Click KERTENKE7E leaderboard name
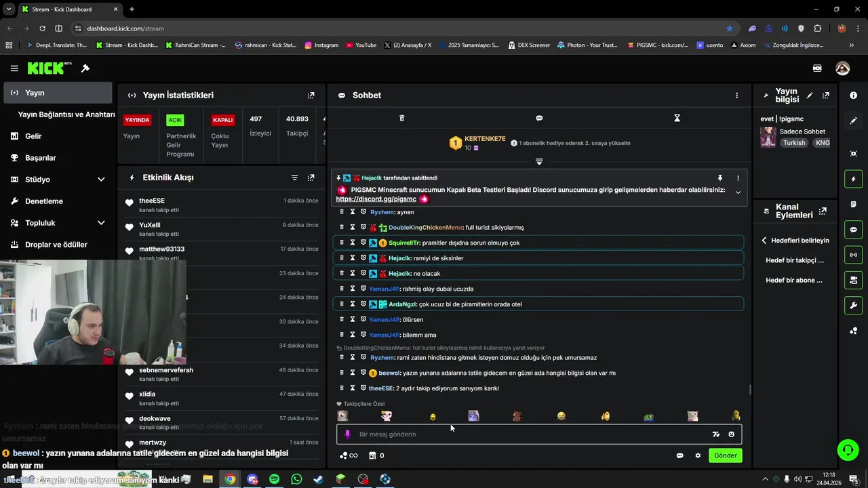The image size is (868, 488). tap(485, 139)
